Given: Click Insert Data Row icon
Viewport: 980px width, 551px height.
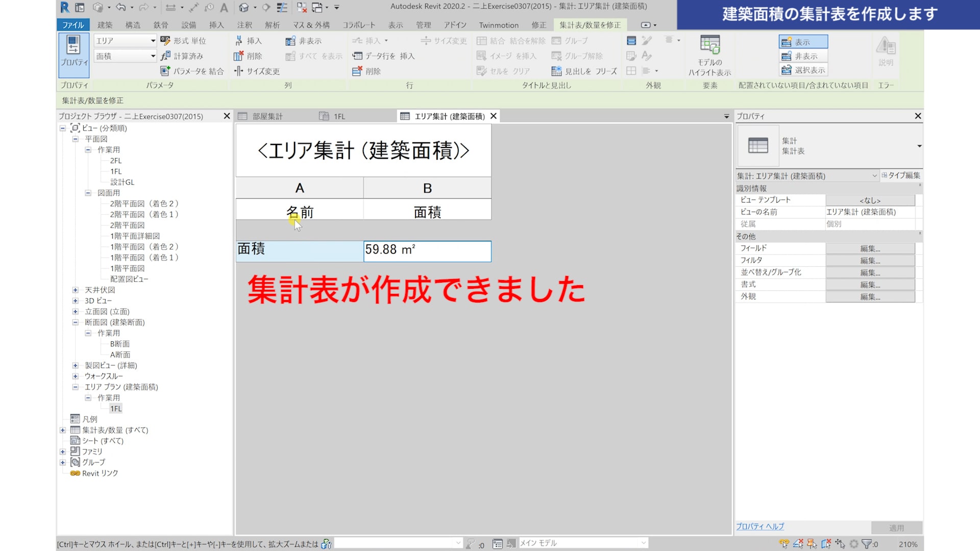Looking at the screenshot, I should click(357, 56).
